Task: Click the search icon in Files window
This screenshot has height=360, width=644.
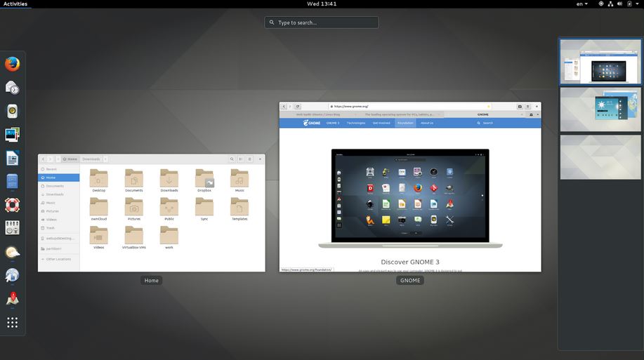Action: tap(232, 159)
